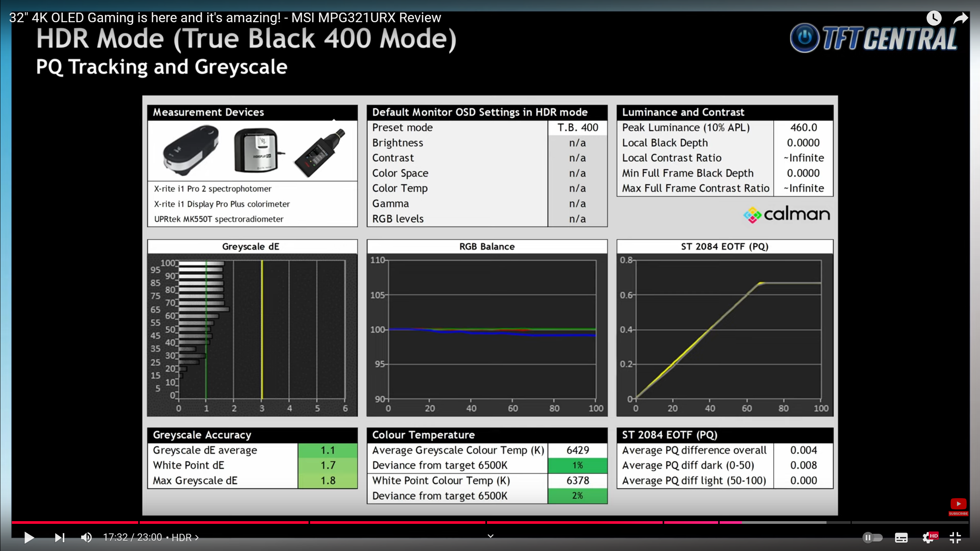Click the Share arrow icon

point(960,18)
